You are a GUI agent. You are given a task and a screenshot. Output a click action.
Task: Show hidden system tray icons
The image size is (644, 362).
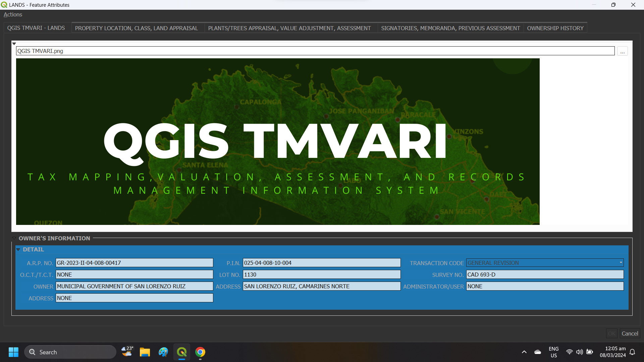pyautogui.click(x=524, y=352)
